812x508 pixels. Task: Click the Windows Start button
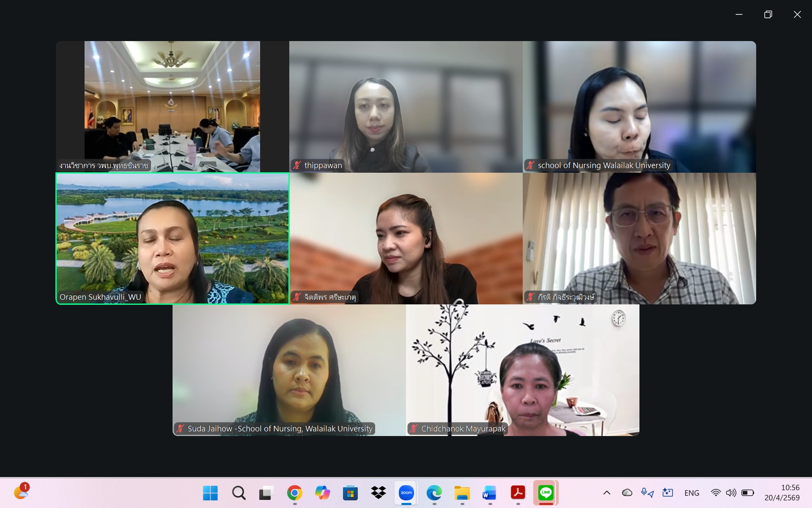pos(210,493)
